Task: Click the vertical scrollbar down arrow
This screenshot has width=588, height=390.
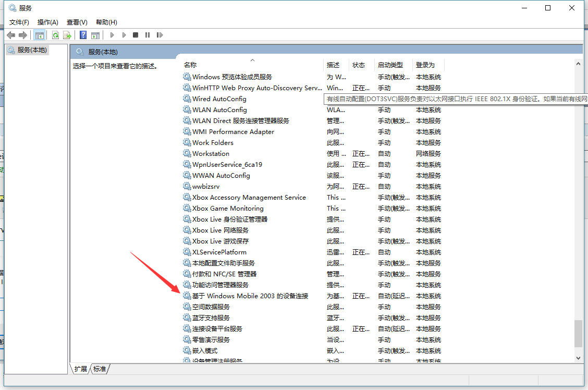Action: coord(579,358)
